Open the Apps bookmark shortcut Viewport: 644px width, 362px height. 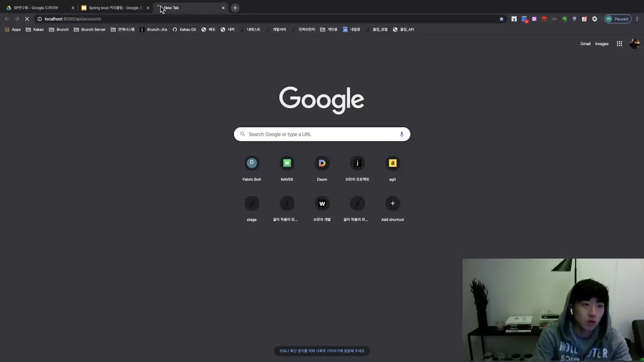tap(13, 30)
